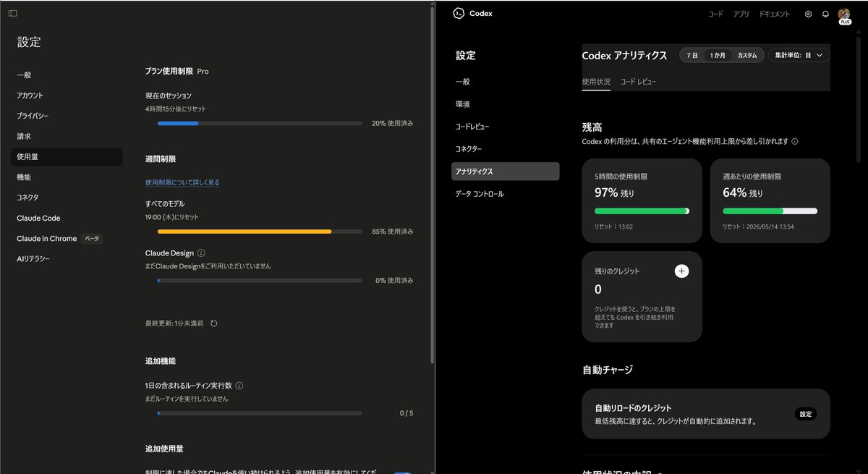Viewport: 868px width, 474px height.
Task: Switch to the コードレビュー analytics tab
Action: [639, 82]
